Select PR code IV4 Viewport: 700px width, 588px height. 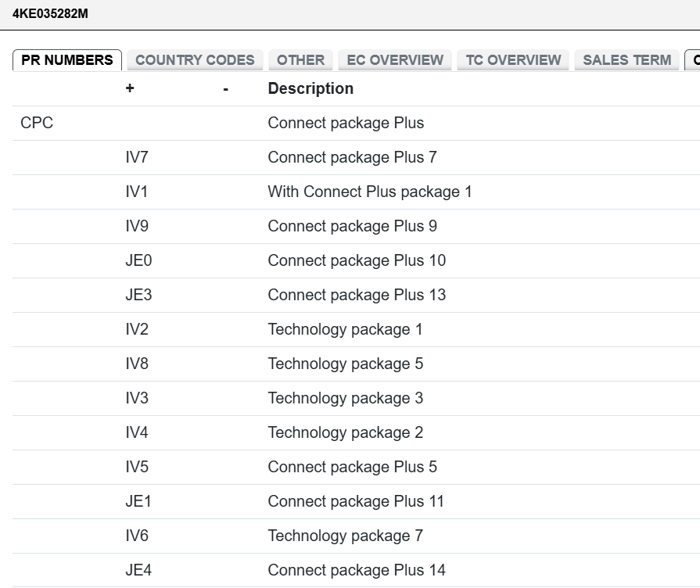tap(137, 432)
